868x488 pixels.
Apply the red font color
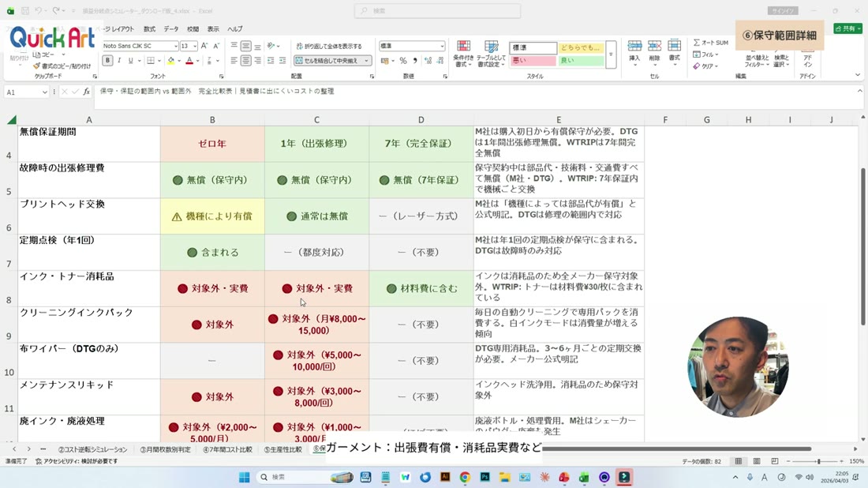tap(189, 60)
